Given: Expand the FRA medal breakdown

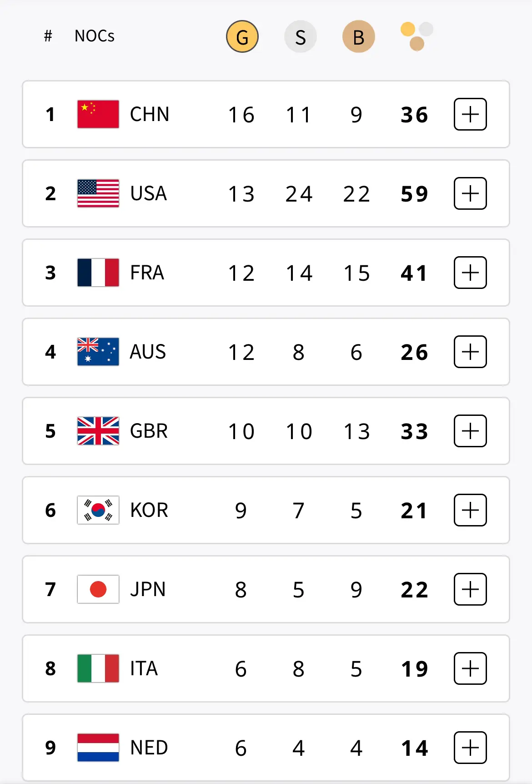Looking at the screenshot, I should coord(470,273).
